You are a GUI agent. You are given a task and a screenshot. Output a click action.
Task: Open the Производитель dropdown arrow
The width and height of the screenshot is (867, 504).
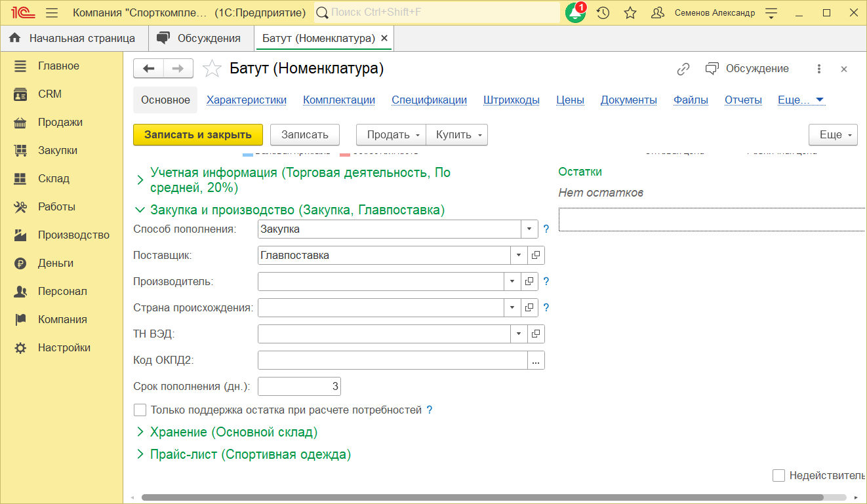point(512,281)
